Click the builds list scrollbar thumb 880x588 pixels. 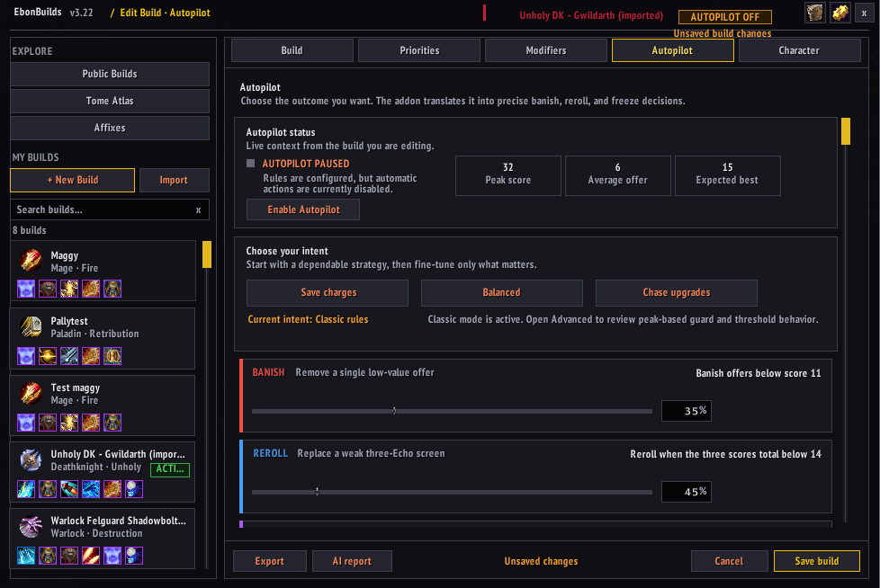207,254
